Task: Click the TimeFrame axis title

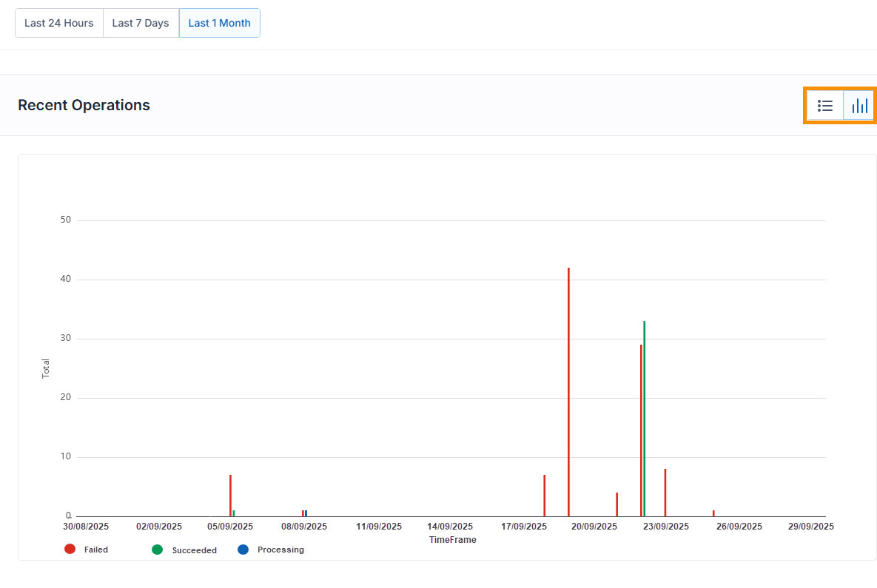Action: (x=452, y=540)
